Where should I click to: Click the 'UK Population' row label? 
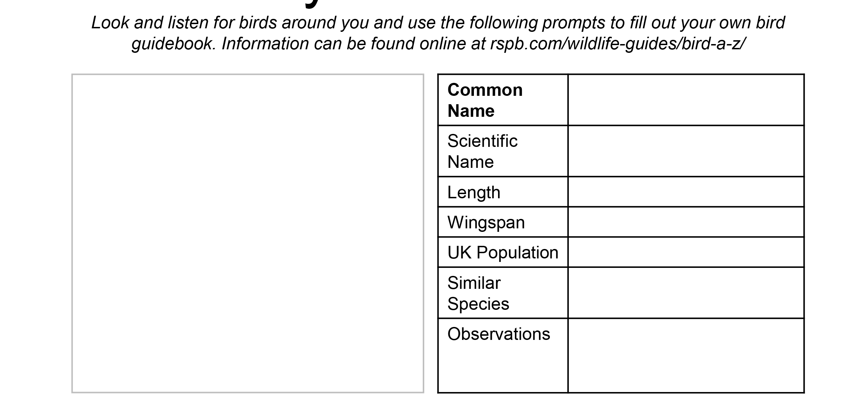coord(503,252)
